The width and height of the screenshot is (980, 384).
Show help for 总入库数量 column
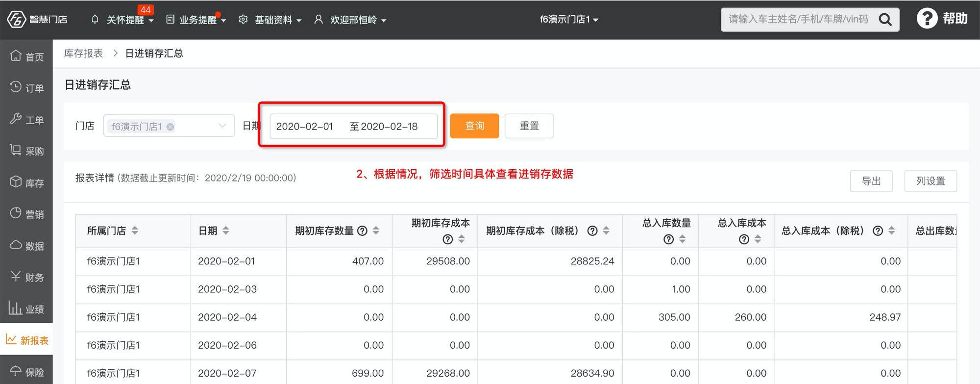[668, 239]
